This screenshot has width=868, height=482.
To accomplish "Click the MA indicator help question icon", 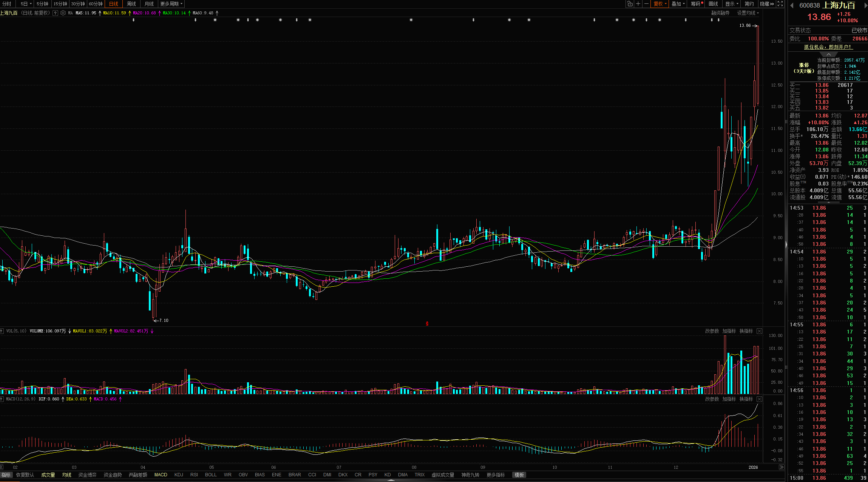I will [x=56, y=13].
